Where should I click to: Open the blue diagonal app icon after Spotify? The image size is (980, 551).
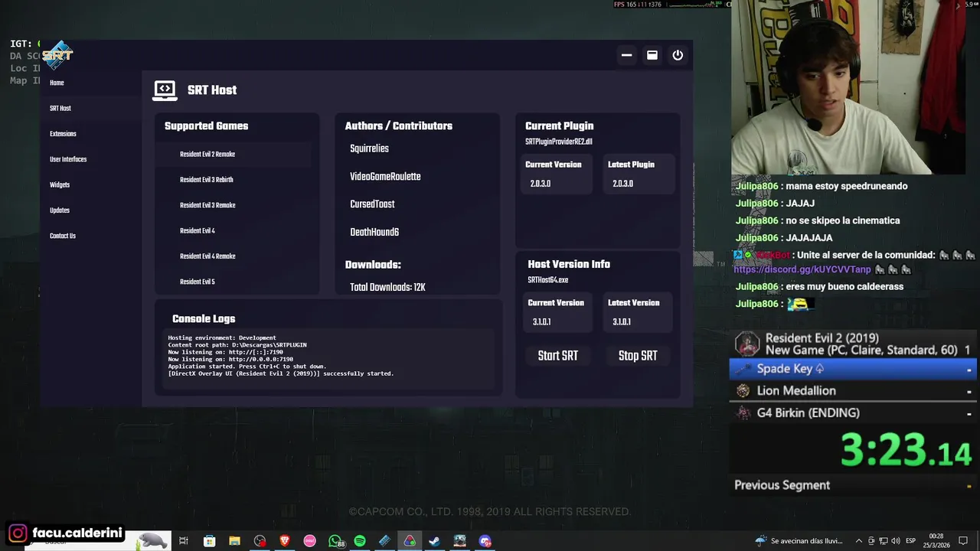tap(384, 542)
